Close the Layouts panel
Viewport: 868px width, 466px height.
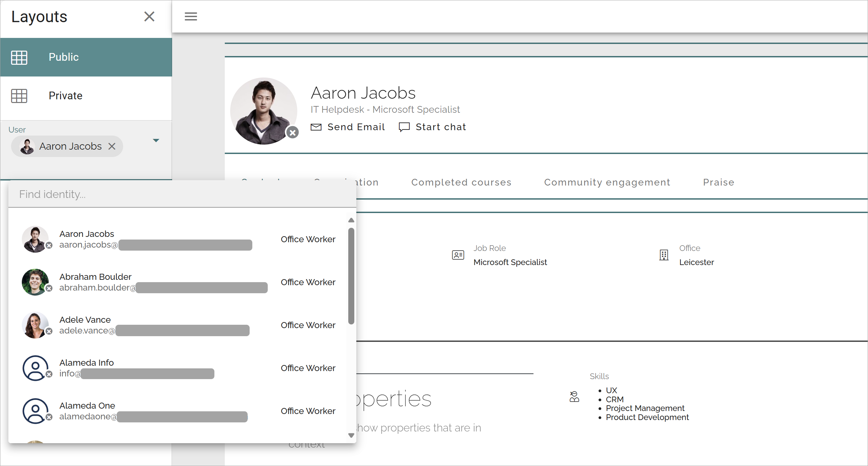point(149,16)
